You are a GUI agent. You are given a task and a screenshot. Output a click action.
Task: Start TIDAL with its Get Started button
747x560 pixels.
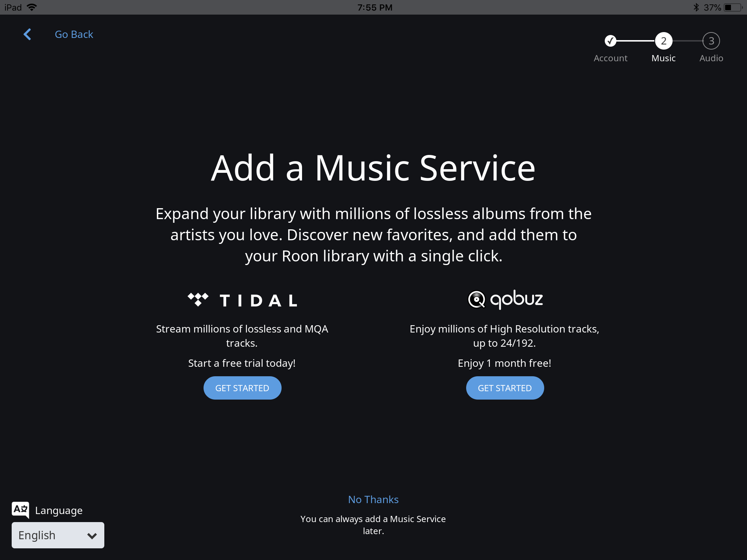tap(242, 388)
